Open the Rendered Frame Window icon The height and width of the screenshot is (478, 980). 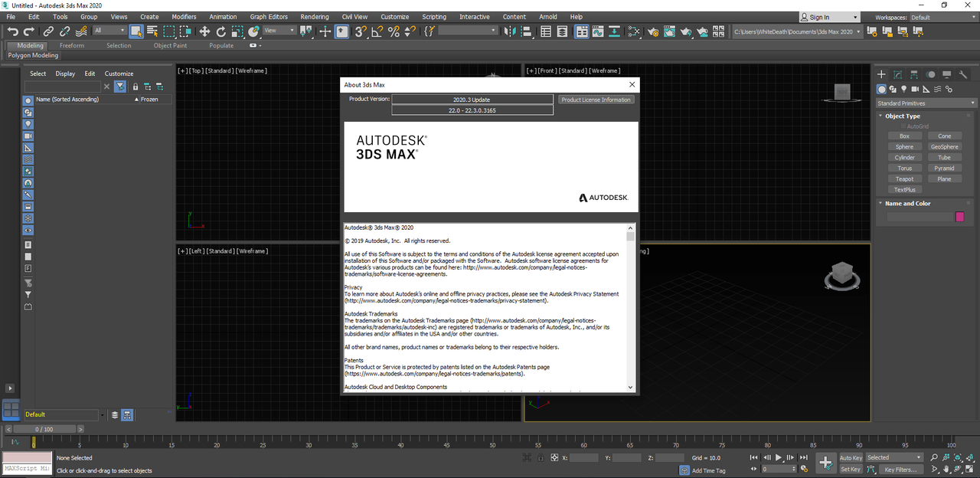pyautogui.click(x=669, y=31)
